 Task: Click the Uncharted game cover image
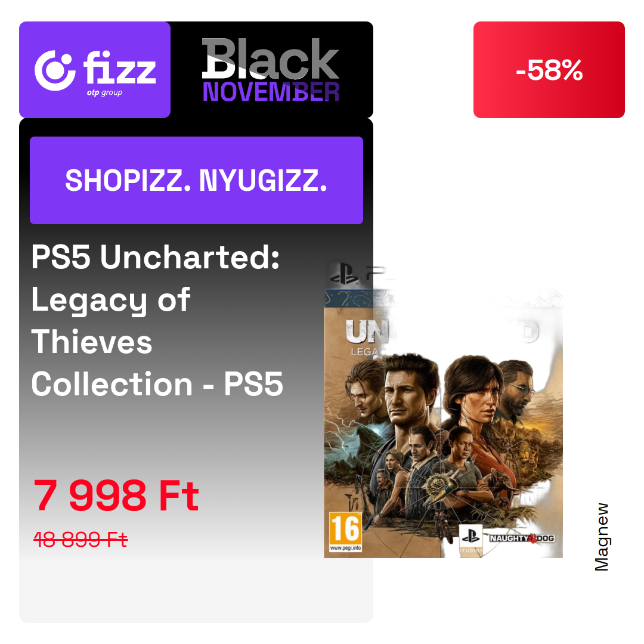443,423
